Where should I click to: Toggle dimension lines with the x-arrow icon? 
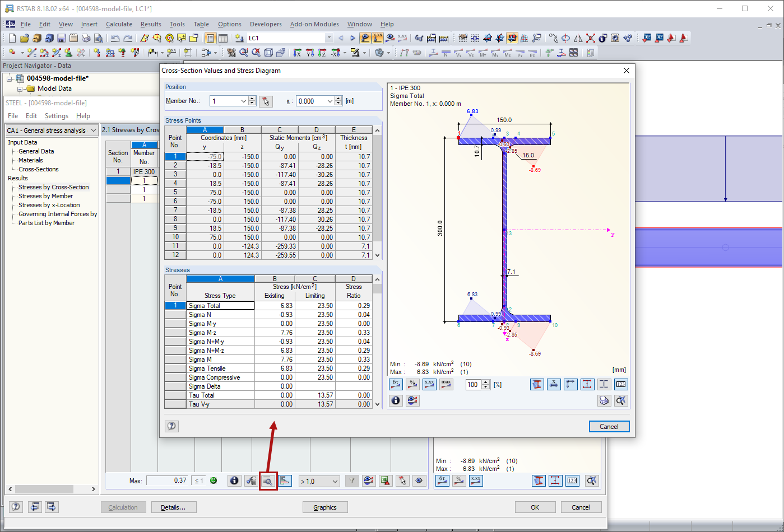[x=554, y=384]
